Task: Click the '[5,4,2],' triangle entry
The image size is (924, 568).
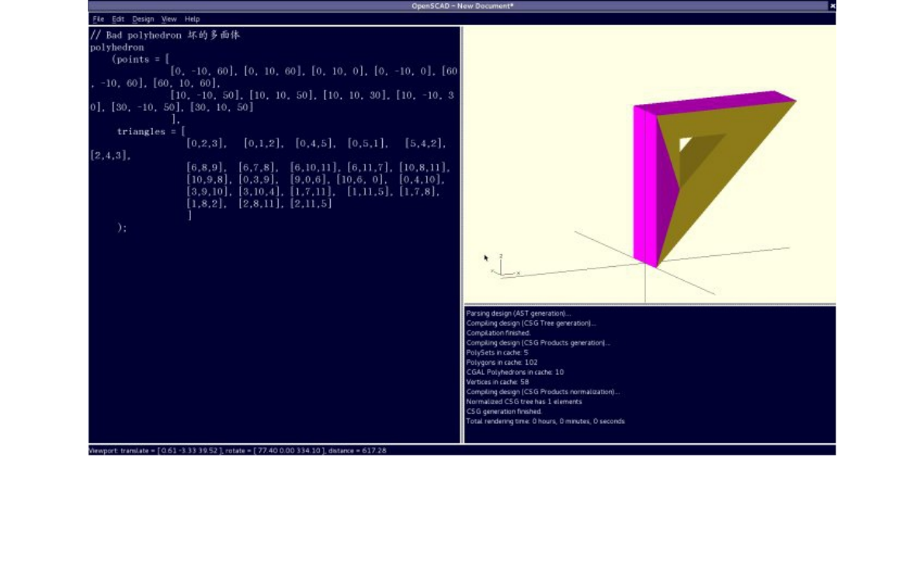Action: click(425, 144)
